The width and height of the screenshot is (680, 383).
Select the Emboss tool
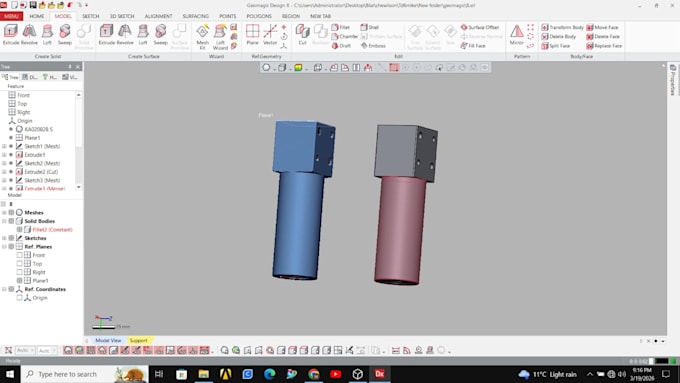click(373, 46)
